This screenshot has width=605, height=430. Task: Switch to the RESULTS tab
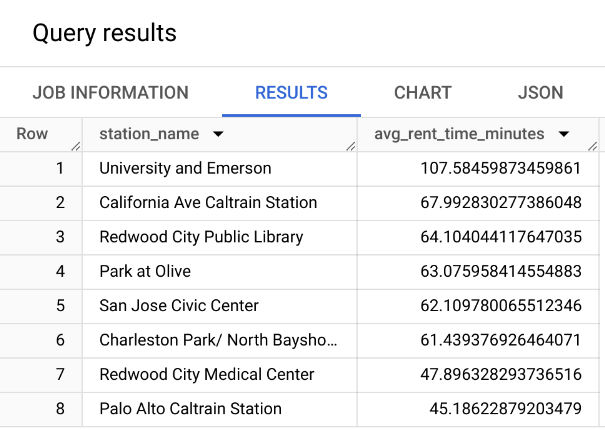pos(291,93)
